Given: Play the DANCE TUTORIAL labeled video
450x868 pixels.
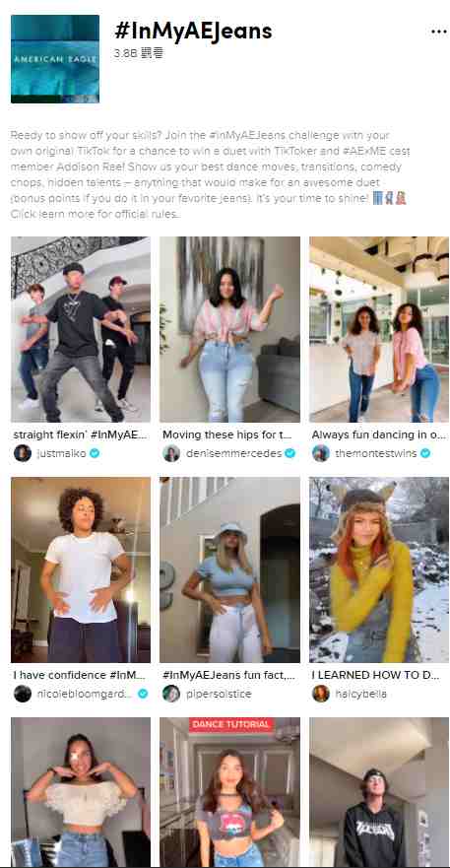Looking at the screenshot, I should pyautogui.click(x=229, y=791).
